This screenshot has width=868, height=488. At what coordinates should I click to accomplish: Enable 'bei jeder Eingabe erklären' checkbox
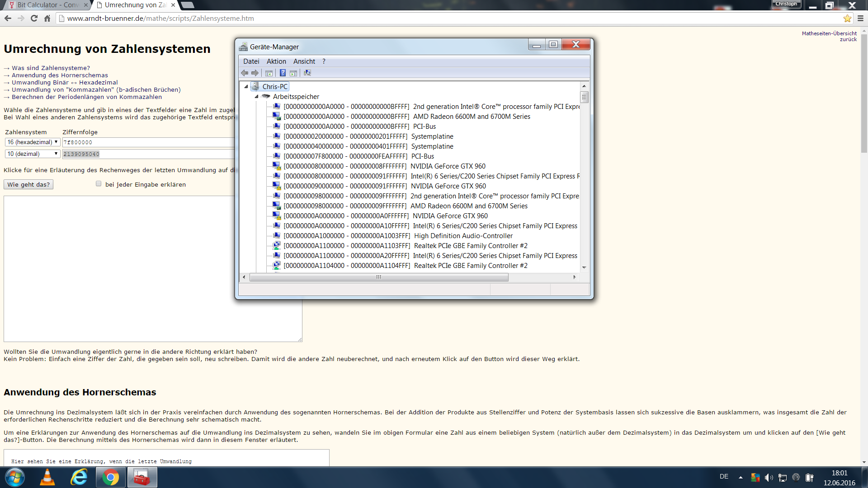point(99,184)
